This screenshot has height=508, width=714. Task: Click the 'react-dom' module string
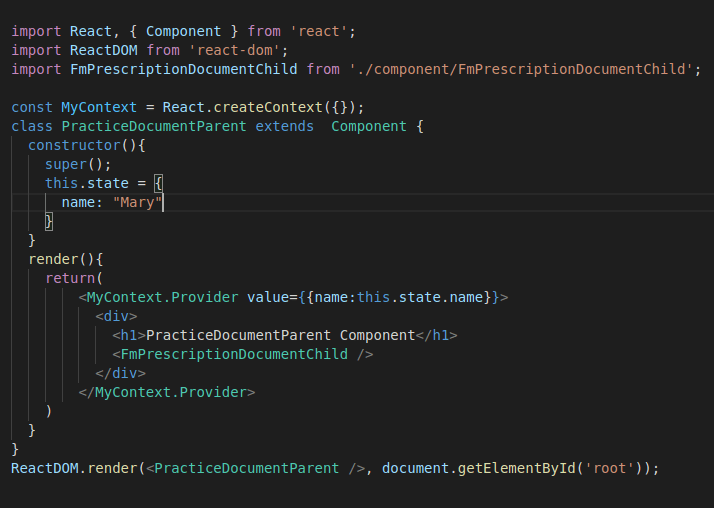(235, 50)
